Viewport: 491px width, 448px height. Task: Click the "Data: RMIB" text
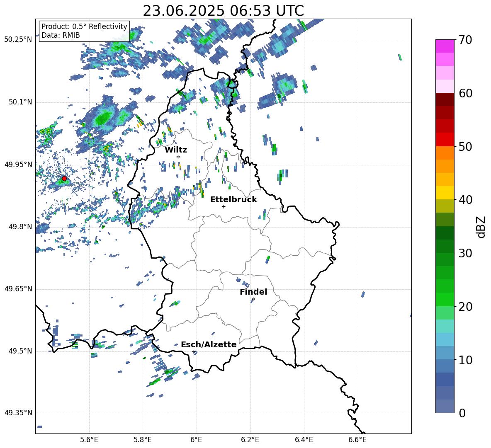[x=61, y=35]
